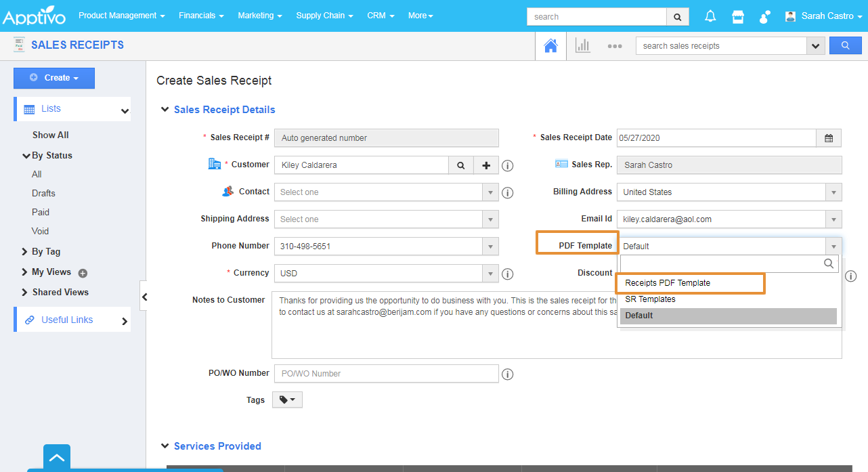Click the PO/WO Number input field
Screen dimensions: 868x472
point(386,373)
